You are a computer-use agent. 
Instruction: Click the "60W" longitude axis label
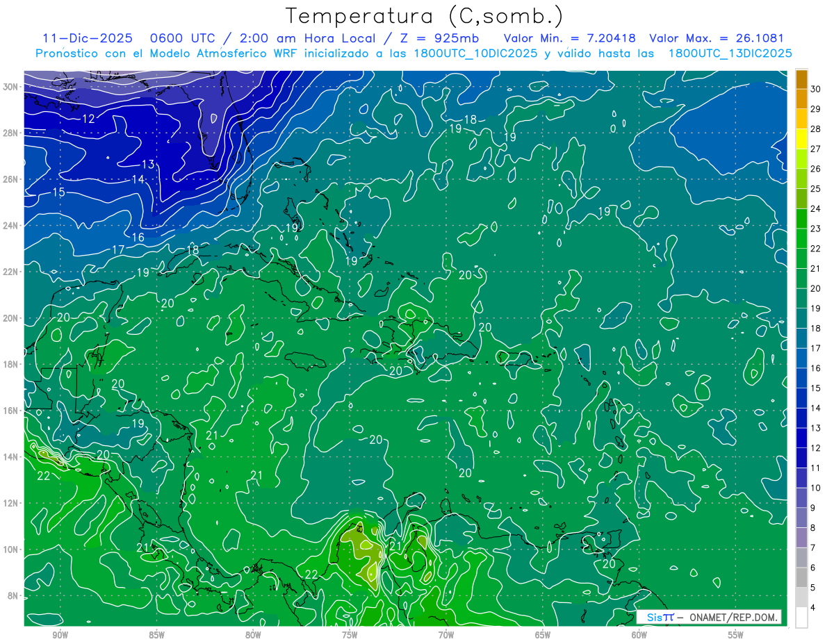pyautogui.click(x=639, y=636)
